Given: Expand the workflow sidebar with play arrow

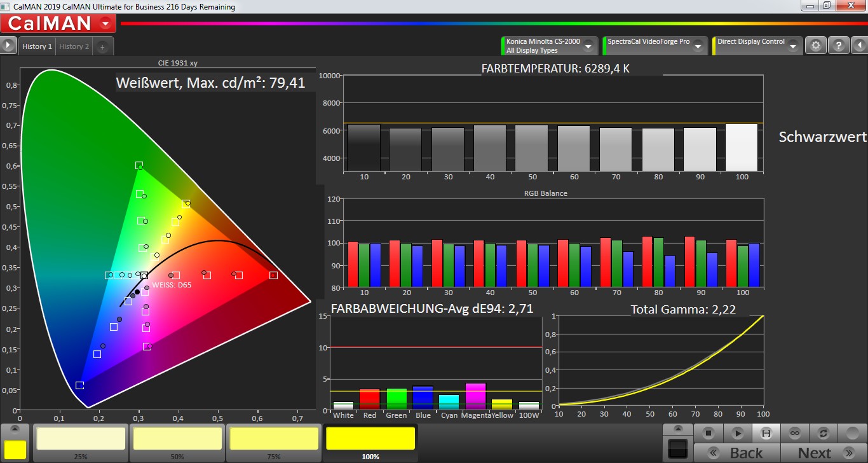Looking at the screenshot, I should click(8, 46).
